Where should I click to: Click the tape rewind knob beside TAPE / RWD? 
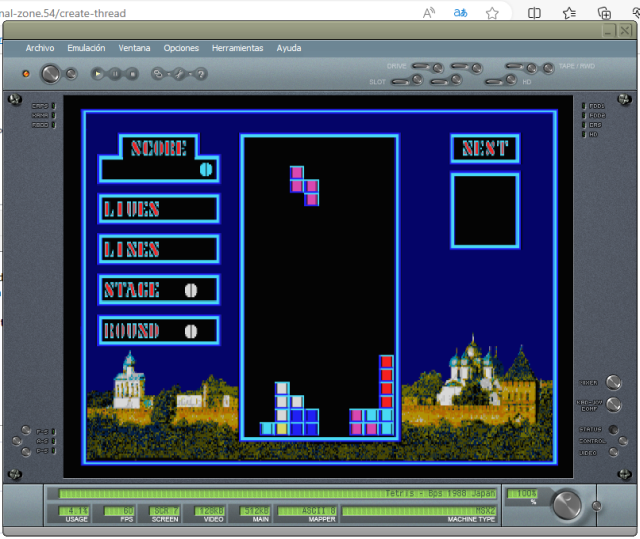(549, 68)
